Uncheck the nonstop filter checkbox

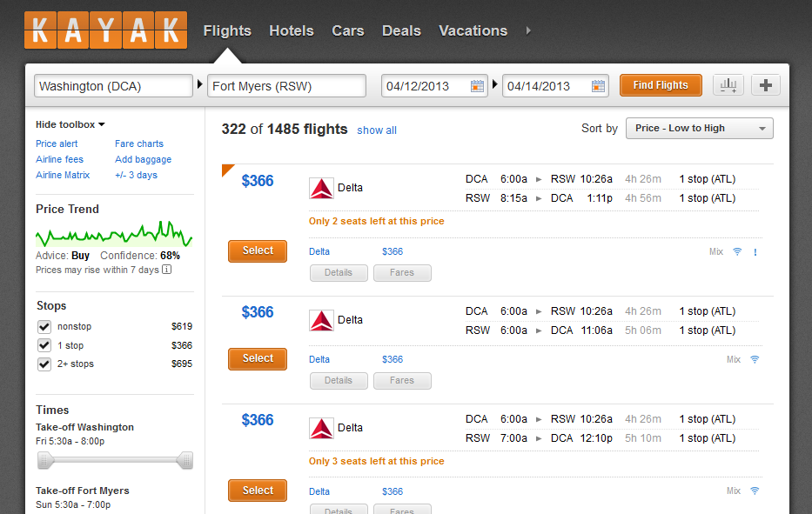[44, 327]
